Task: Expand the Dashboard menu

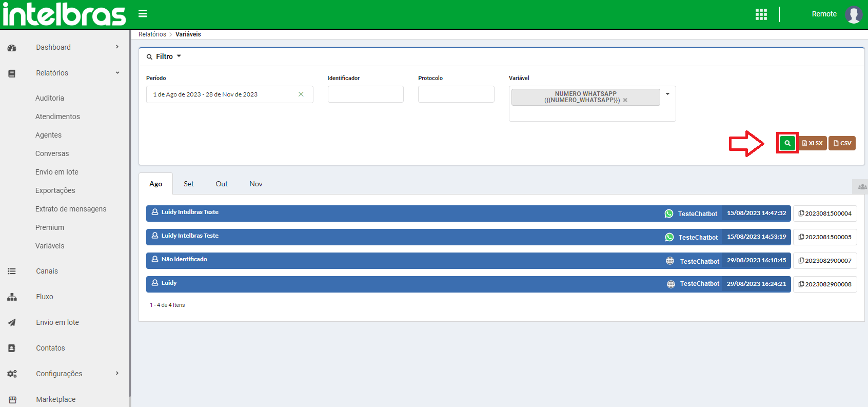Action: coord(117,47)
